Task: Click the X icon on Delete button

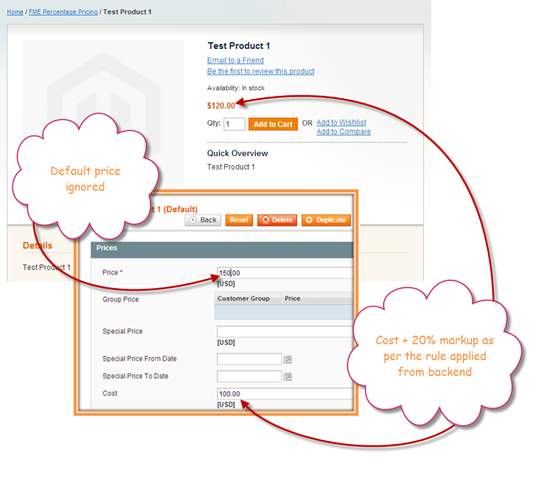Action: coord(265,220)
